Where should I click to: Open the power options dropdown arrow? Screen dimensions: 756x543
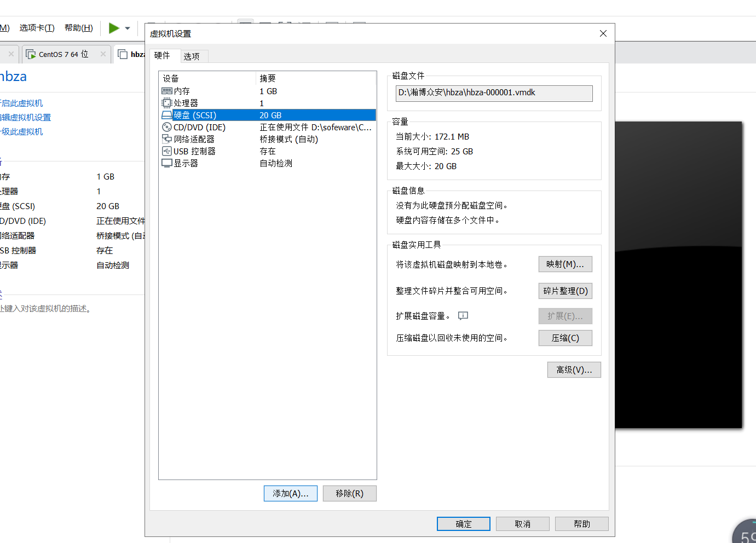click(128, 28)
